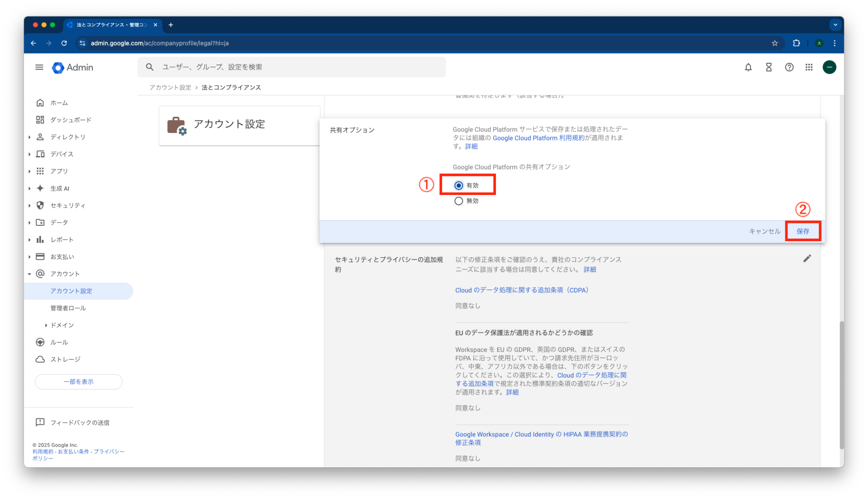868x499 pixels.
Task: Click the キャンセル button
Action: click(764, 231)
